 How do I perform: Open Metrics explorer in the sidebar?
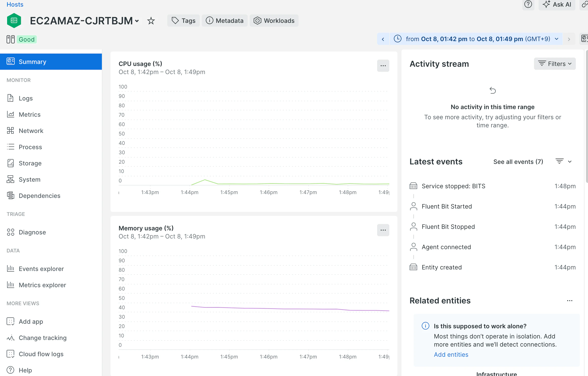[42, 285]
